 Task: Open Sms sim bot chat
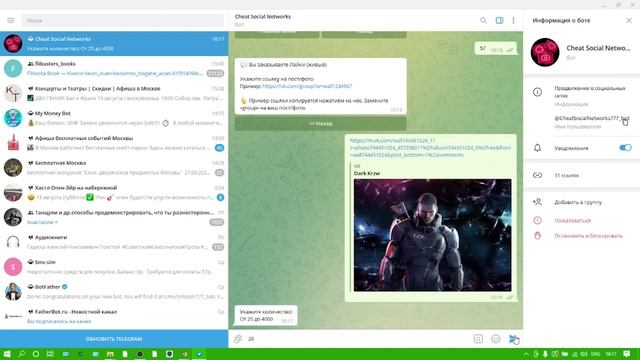click(x=114, y=267)
